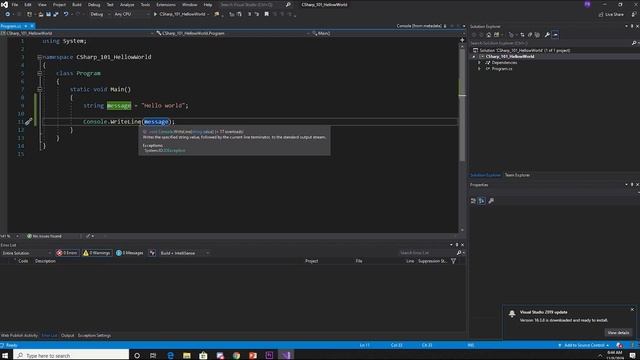Click the Windows Start button
The width and height of the screenshot is (640, 360).
6,356
